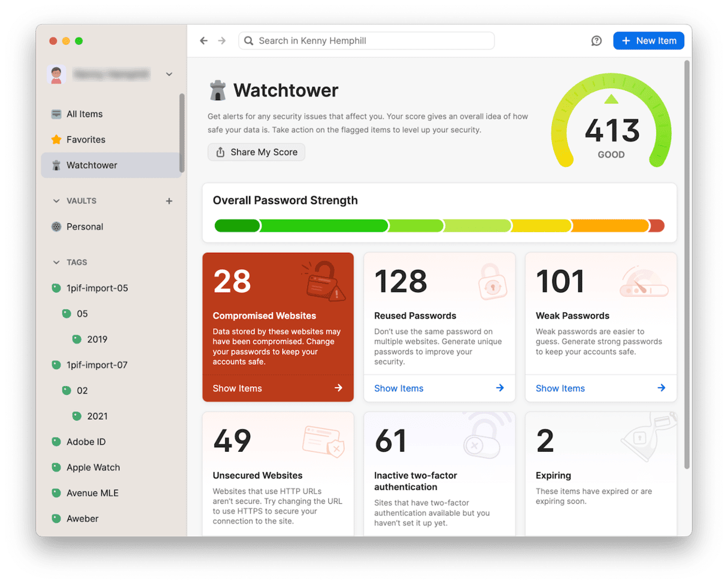Open the 1pif-import-05 tag

pyautogui.click(x=97, y=288)
